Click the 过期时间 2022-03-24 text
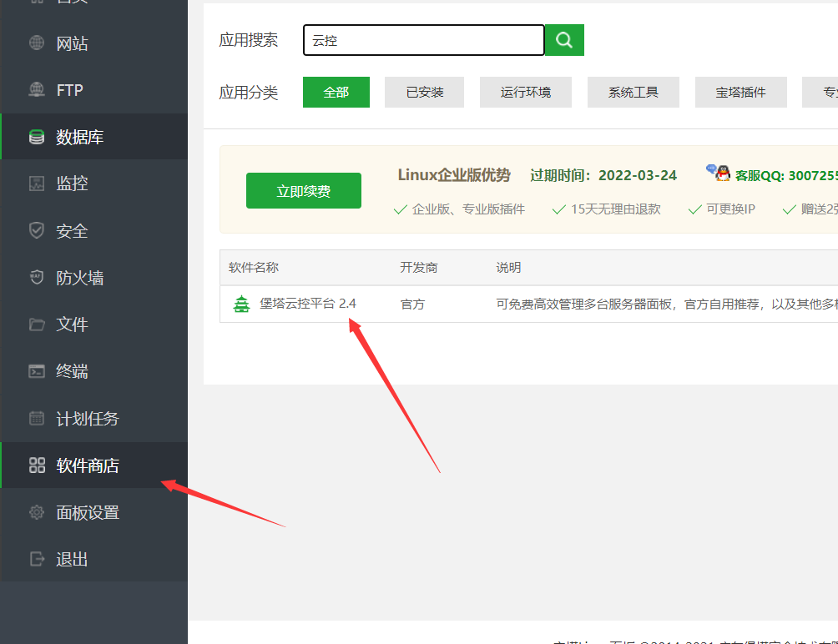This screenshot has width=838, height=644. point(603,175)
